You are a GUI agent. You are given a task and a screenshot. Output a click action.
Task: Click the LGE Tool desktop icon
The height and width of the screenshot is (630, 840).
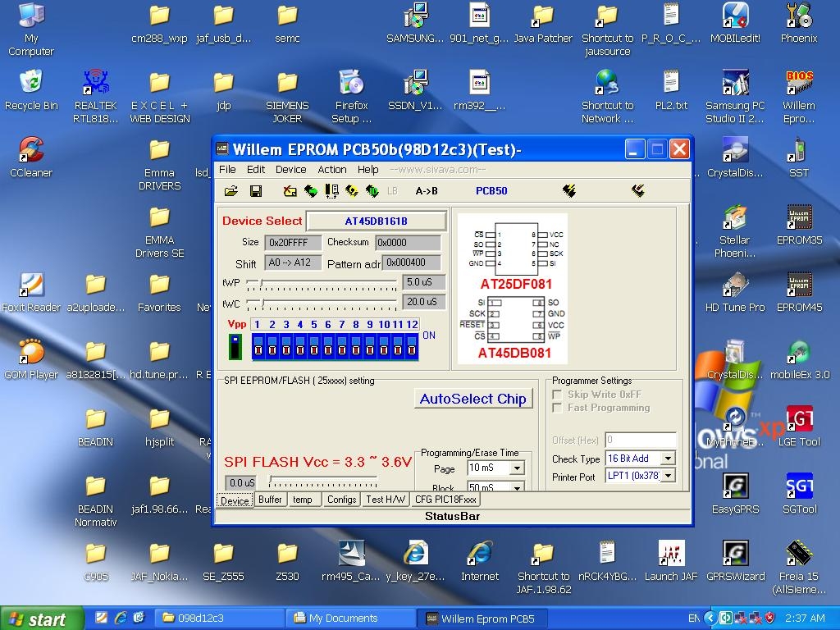click(x=799, y=427)
